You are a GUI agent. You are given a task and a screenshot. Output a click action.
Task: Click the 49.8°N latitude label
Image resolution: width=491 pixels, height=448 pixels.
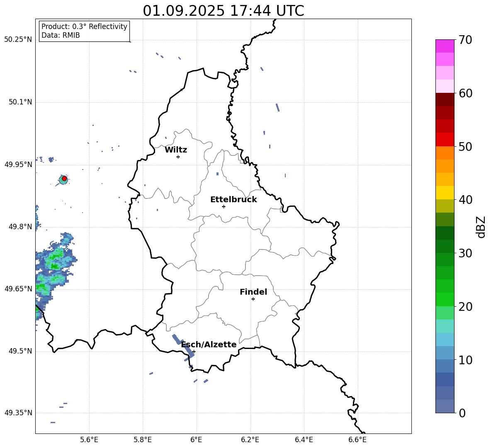pos(20,227)
